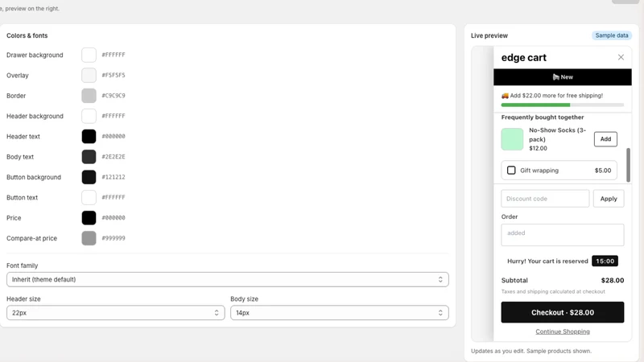644x362 pixels.
Task: Click the flag icon in New banner
Action: pos(555,77)
